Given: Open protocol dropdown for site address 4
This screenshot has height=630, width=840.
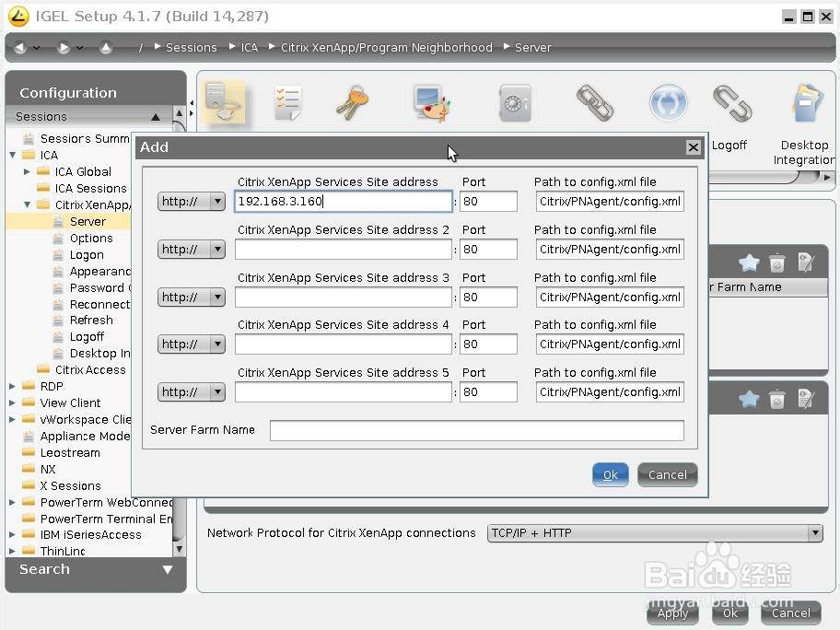Looking at the screenshot, I should [x=192, y=344].
